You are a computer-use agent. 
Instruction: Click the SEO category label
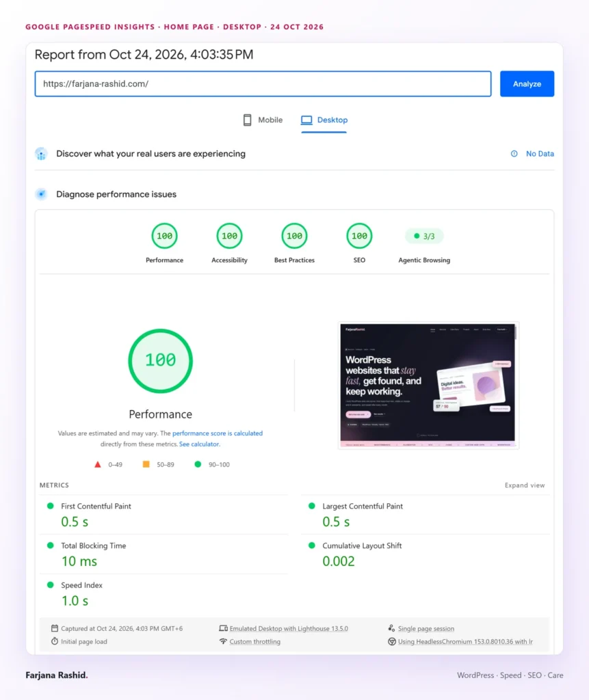click(x=359, y=260)
